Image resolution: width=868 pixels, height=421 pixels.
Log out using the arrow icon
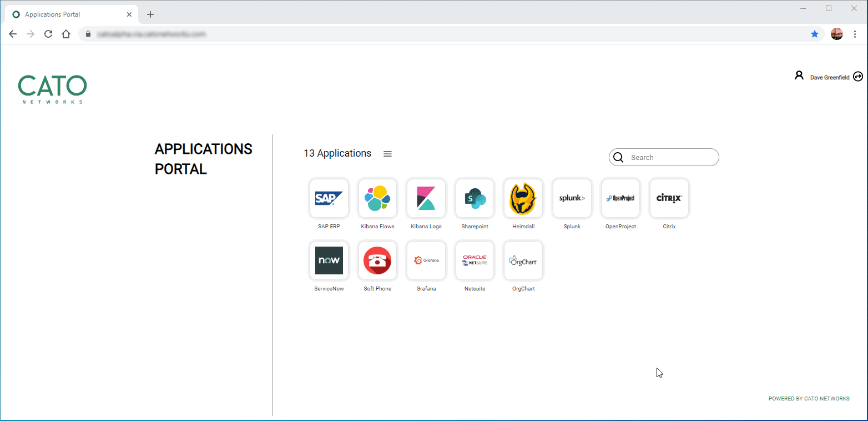click(x=858, y=77)
